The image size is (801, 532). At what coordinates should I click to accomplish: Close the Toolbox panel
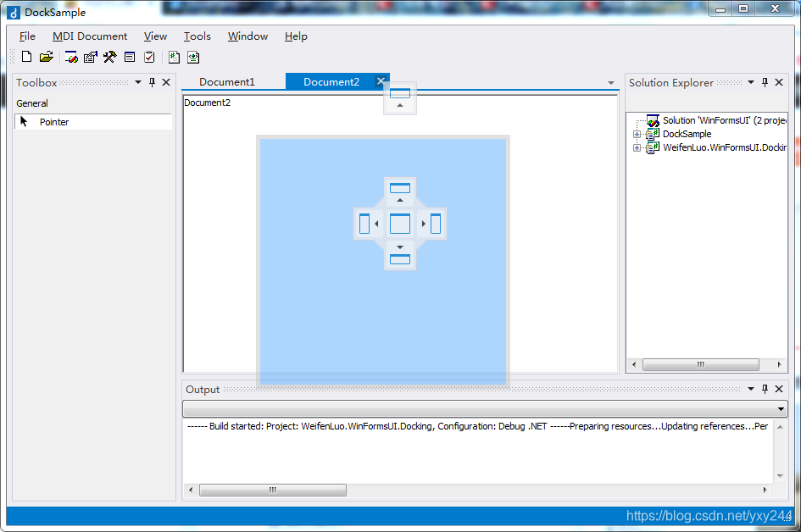[x=166, y=82]
